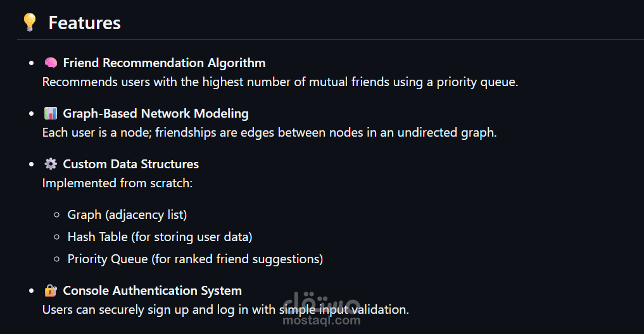
Task: Click the hollow bullet beside Hash Table
Action: 58,237
